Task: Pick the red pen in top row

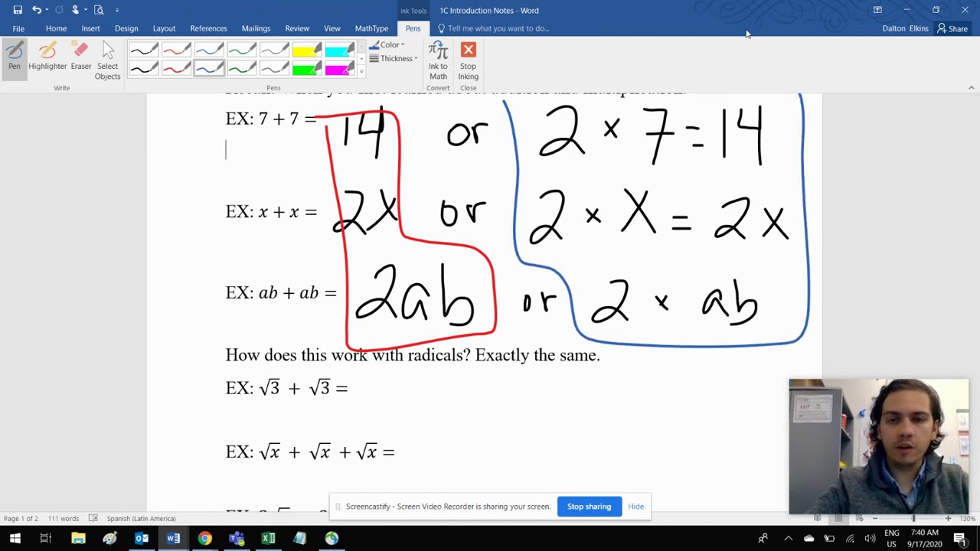Action: pos(176,51)
